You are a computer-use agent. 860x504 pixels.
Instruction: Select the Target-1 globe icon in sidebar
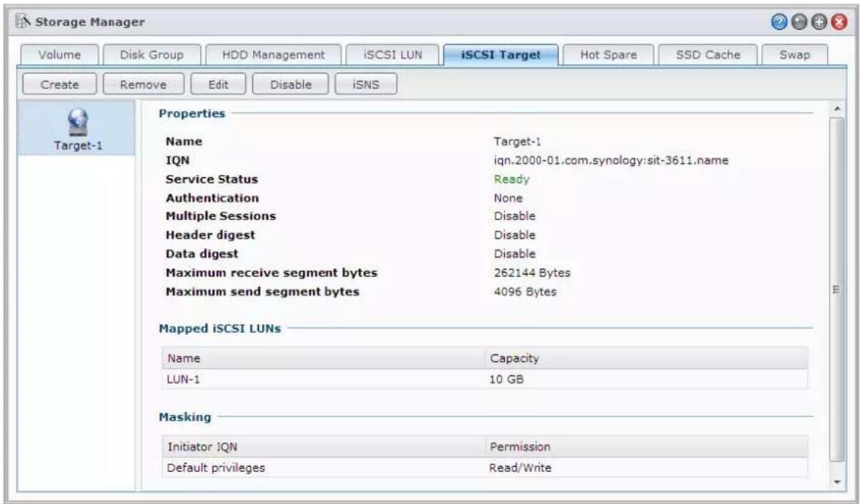[78, 122]
